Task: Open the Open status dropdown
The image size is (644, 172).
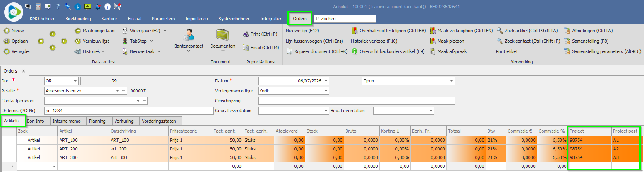Action: pos(451,81)
